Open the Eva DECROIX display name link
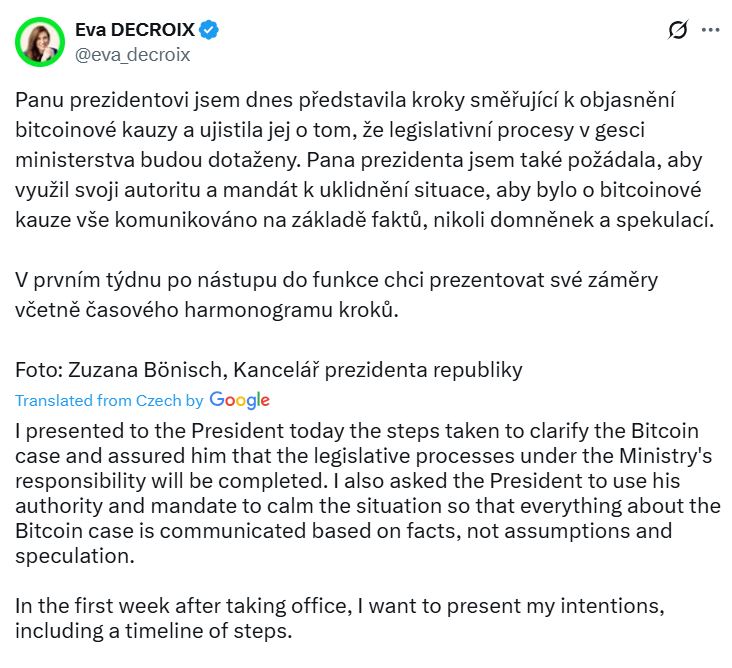Screen dimensions: 732x668 tap(135, 30)
